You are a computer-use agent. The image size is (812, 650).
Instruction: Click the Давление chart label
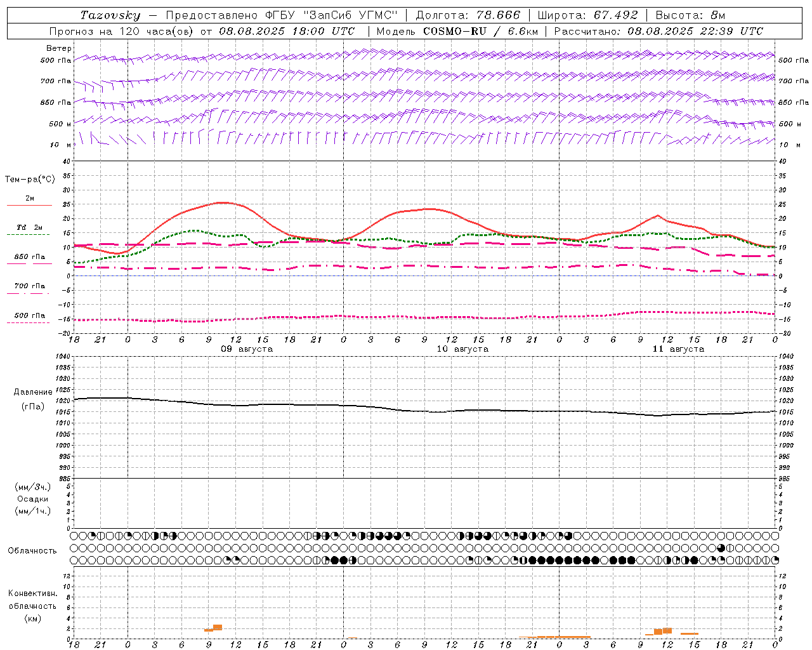33,392
